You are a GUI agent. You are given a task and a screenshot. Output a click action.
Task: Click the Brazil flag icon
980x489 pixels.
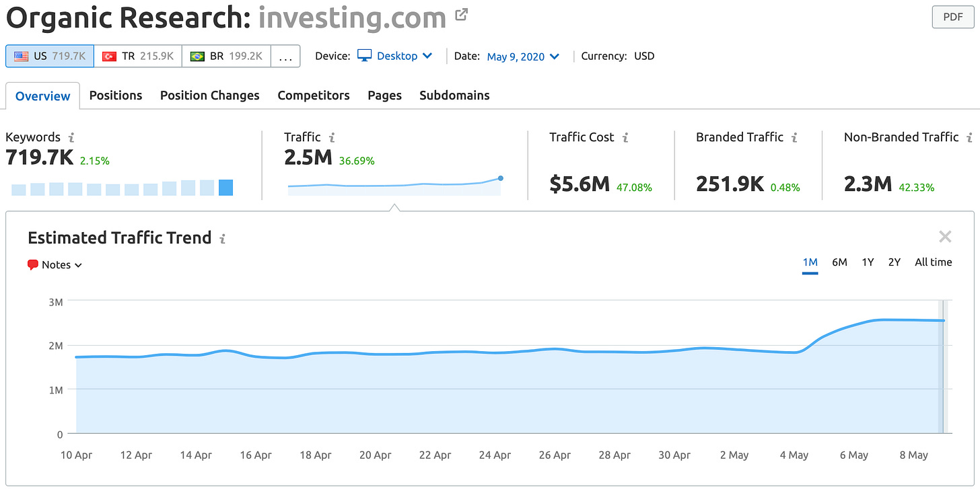[x=197, y=57]
